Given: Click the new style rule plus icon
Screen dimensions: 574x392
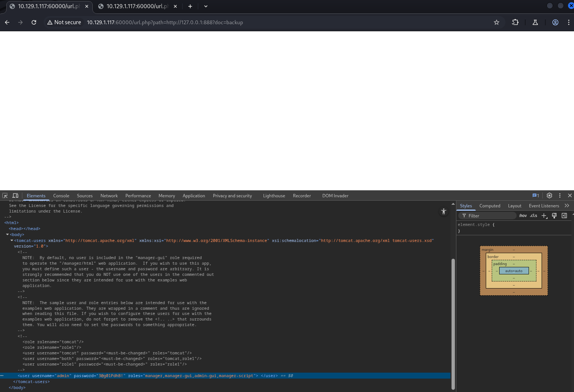Looking at the screenshot, I should (544, 216).
